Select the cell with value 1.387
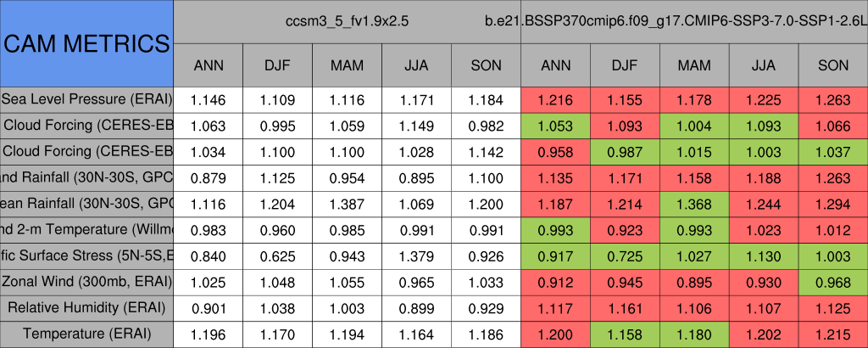 (347, 204)
